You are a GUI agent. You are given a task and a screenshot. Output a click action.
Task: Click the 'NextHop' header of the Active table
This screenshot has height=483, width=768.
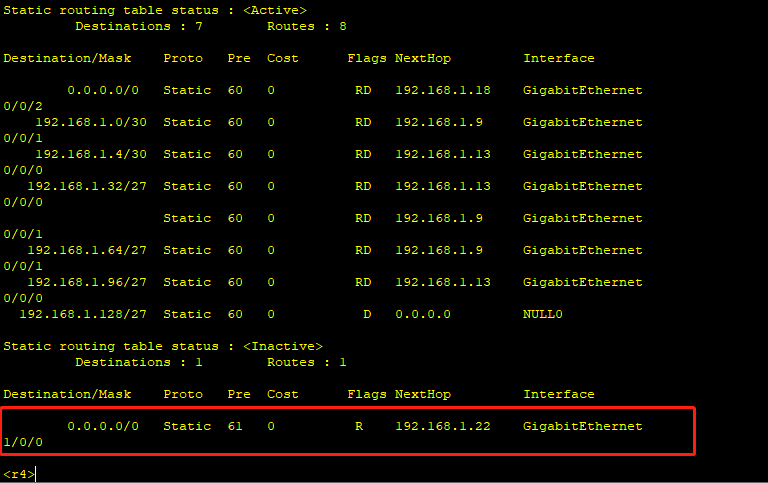(x=423, y=58)
